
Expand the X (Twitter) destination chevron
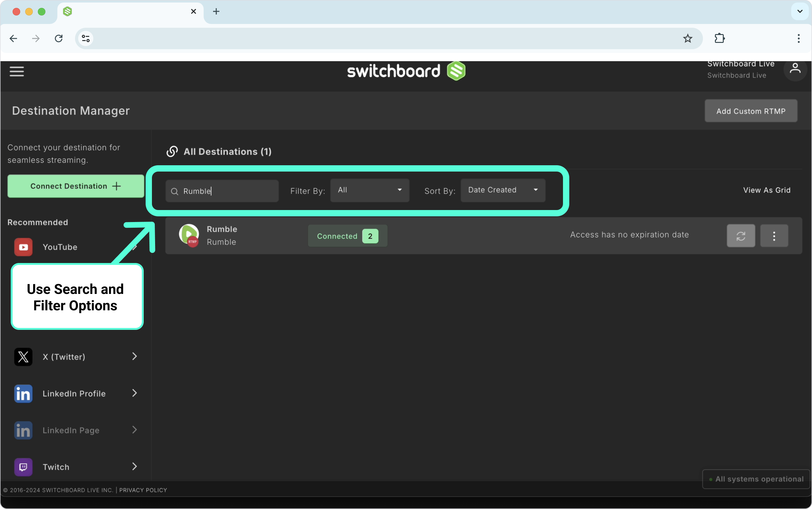[x=135, y=356]
